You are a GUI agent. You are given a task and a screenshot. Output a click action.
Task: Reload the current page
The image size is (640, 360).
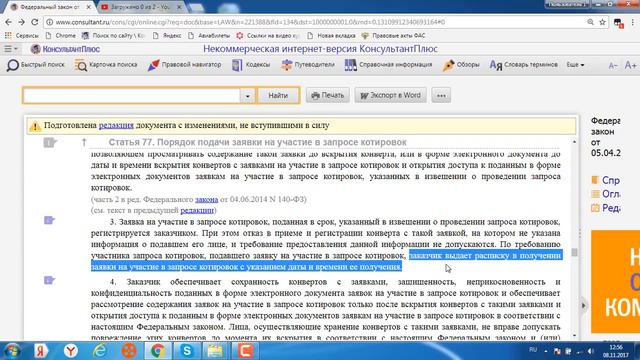35,22
